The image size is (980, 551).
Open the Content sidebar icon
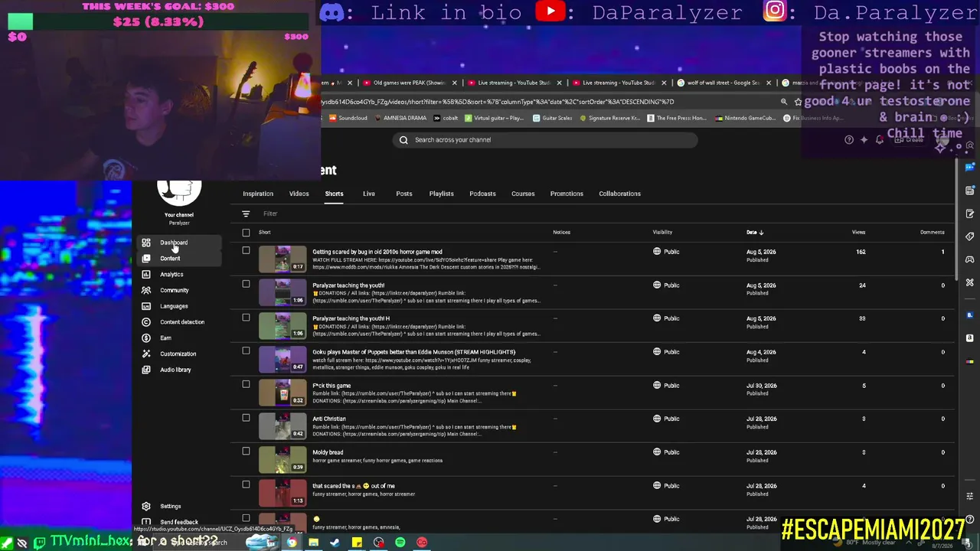(146, 259)
